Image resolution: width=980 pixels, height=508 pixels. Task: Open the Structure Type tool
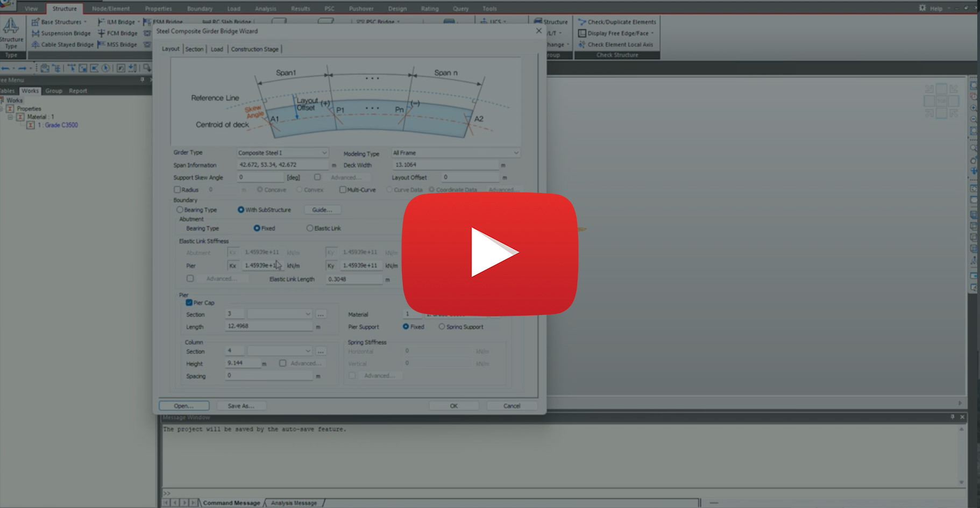[x=11, y=33]
